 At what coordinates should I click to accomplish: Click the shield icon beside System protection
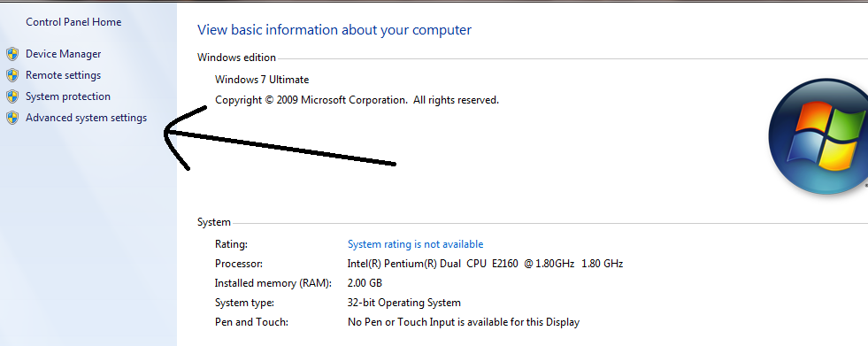tap(12, 96)
